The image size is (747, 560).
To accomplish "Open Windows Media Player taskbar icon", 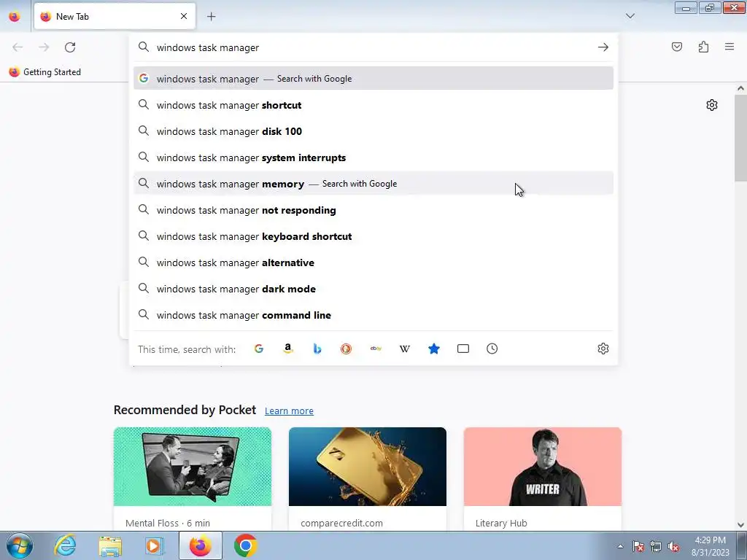I will click(155, 545).
